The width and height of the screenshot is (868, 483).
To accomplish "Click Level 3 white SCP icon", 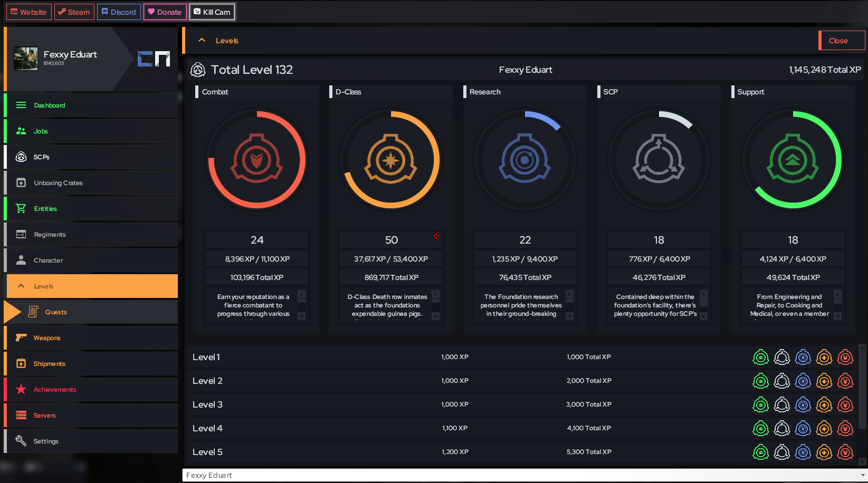I will (782, 405).
